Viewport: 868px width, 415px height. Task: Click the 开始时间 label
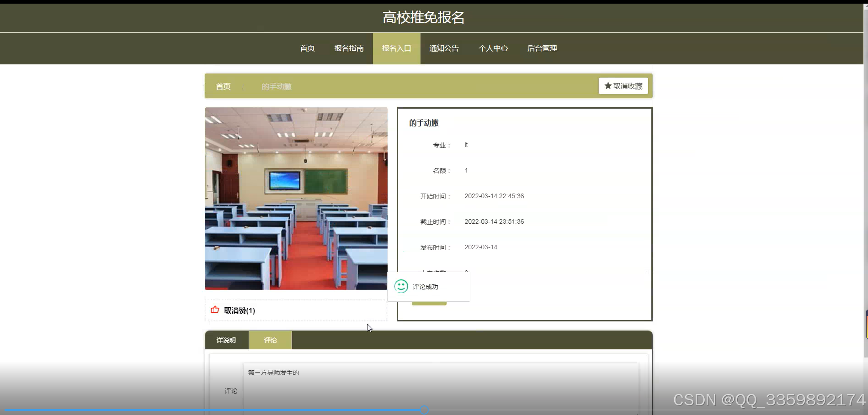(436, 196)
